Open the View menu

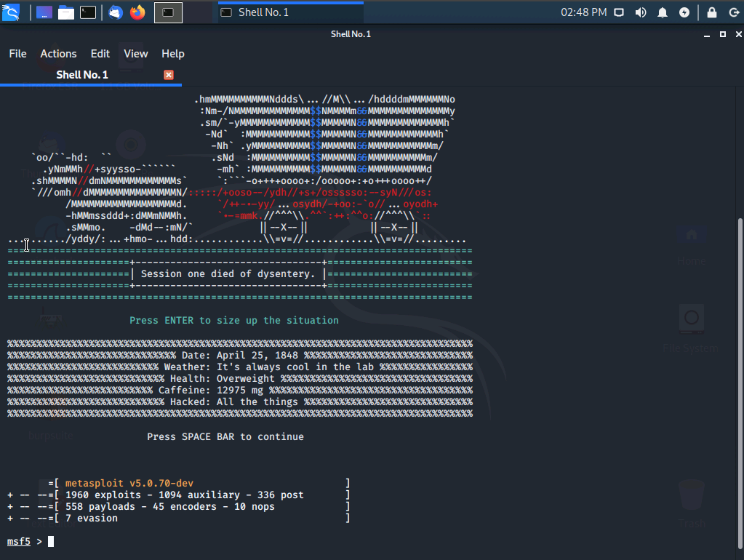[x=136, y=54]
